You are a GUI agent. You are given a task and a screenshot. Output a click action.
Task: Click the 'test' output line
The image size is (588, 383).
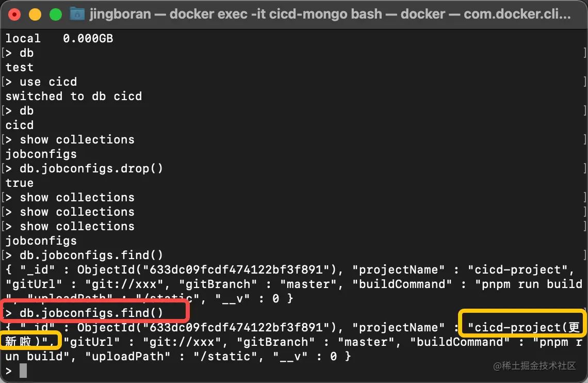pos(20,67)
